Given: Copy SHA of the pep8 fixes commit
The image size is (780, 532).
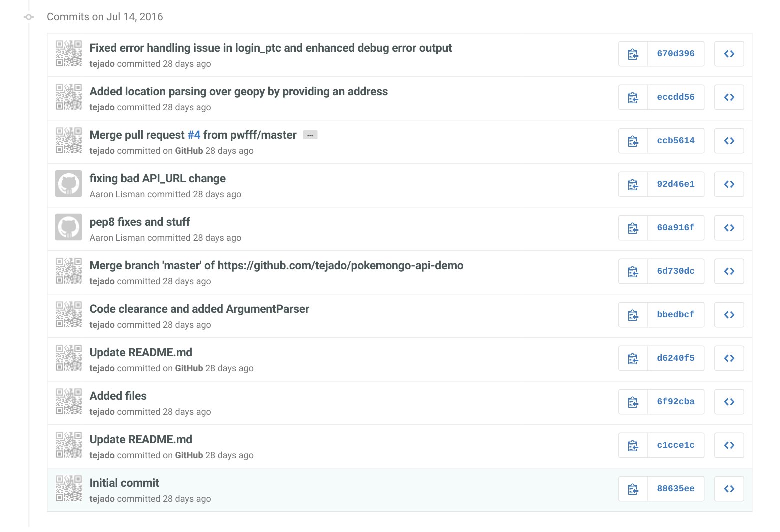Looking at the screenshot, I should coord(633,228).
